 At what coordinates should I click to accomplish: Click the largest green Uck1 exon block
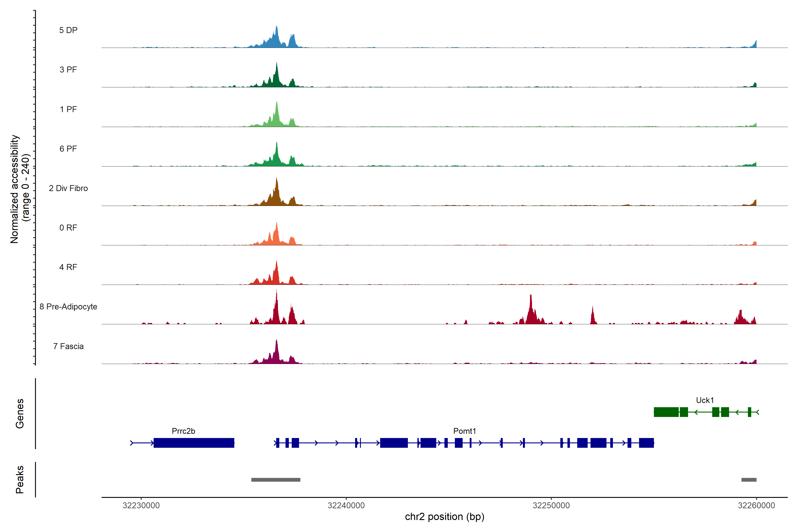click(x=666, y=412)
